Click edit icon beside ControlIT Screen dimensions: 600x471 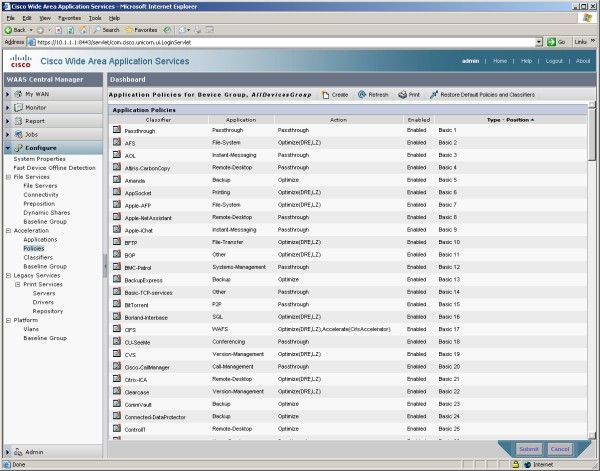click(x=117, y=428)
